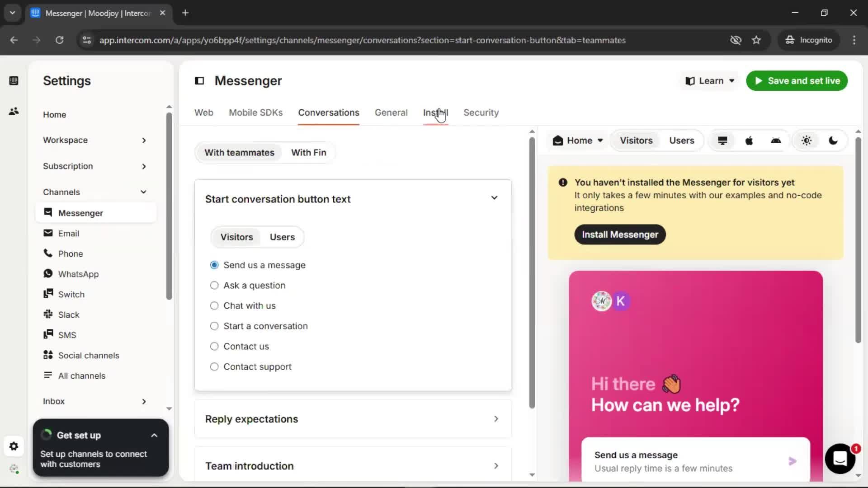Screen dimensions: 868x488
Task: Open the Contacts people icon in left rail
Action: 14,111
